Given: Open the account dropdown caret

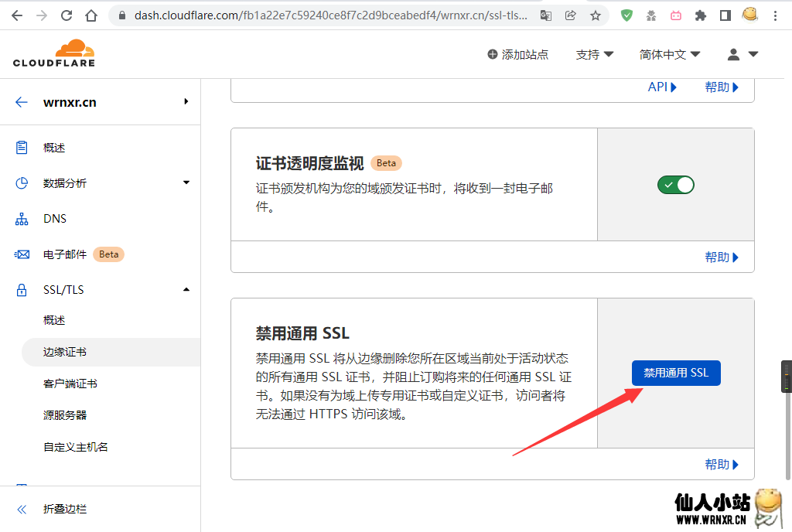Looking at the screenshot, I should click(x=753, y=54).
